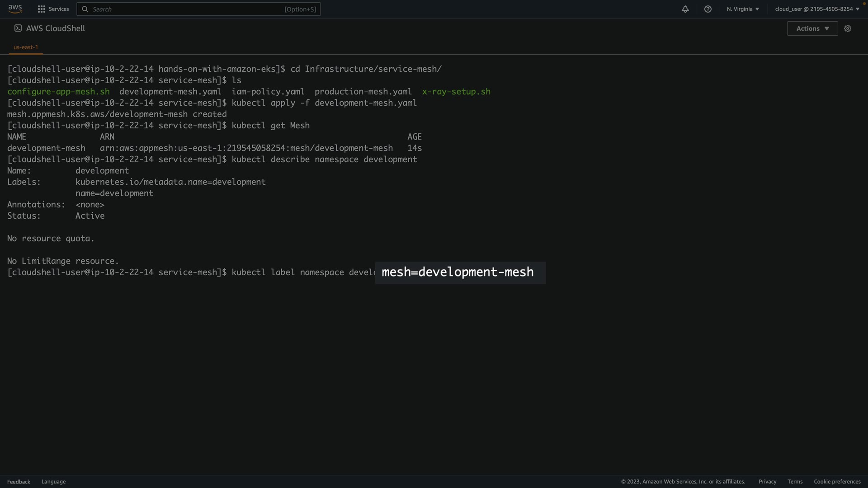This screenshot has height=488, width=868.
Task: Click the Language footer button
Action: (53, 482)
